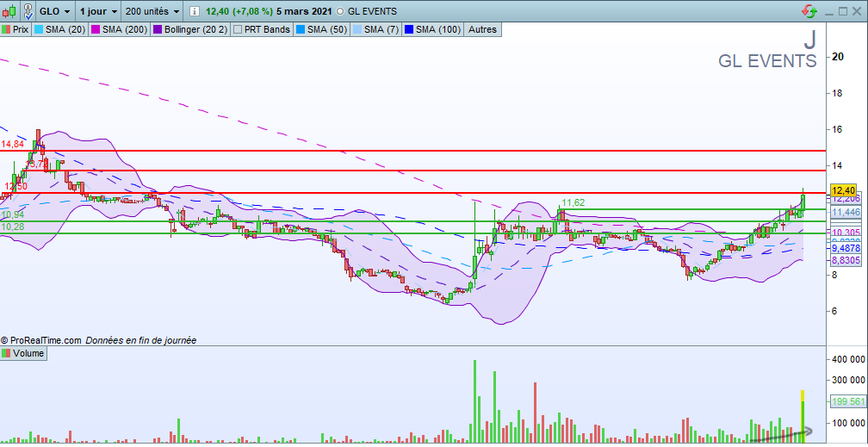Open the GLO ticker dropdown

tap(55, 11)
